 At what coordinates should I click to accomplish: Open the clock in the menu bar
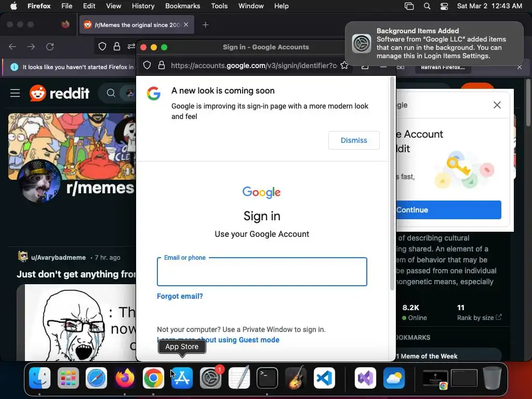coord(489,6)
